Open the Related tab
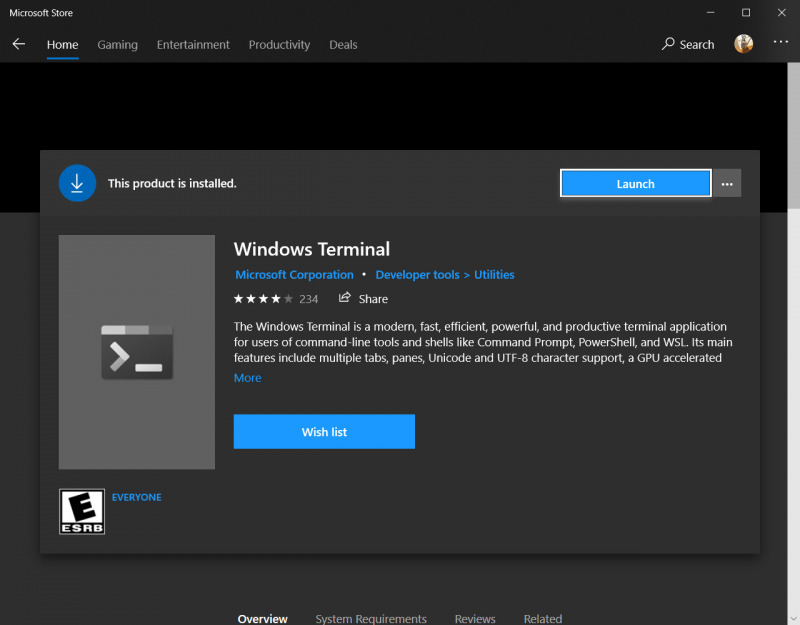The image size is (800, 625). [x=543, y=618]
